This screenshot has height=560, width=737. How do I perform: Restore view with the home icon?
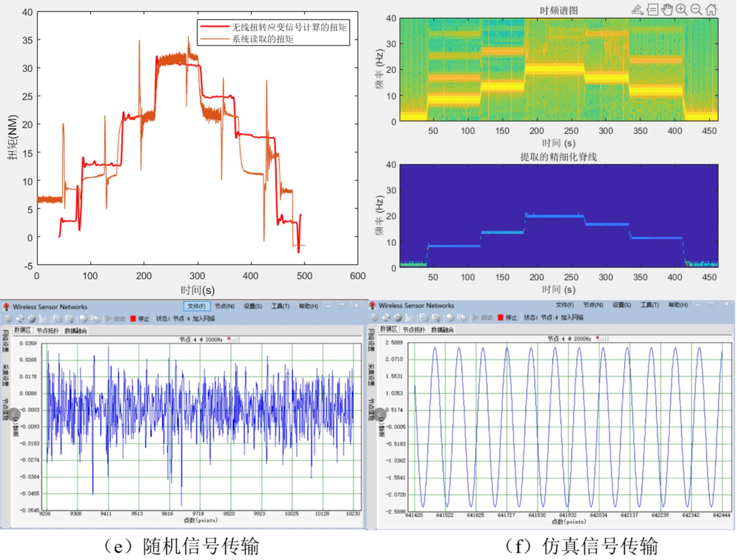pos(711,10)
